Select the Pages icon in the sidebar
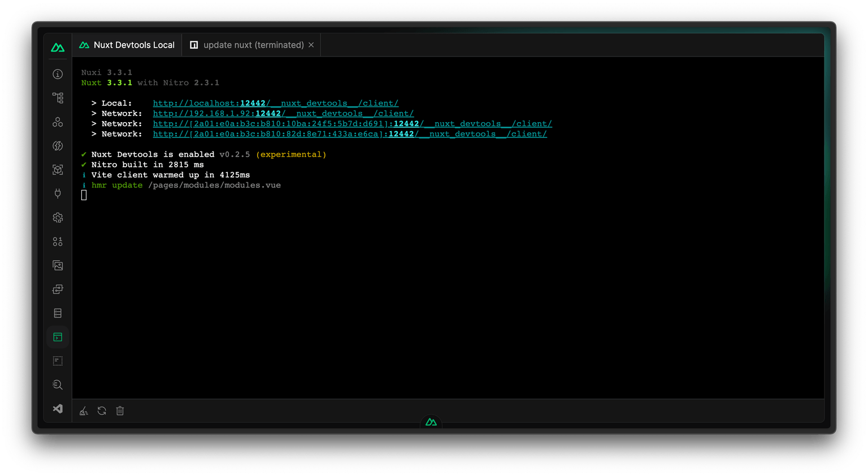The width and height of the screenshot is (868, 476). click(57, 97)
